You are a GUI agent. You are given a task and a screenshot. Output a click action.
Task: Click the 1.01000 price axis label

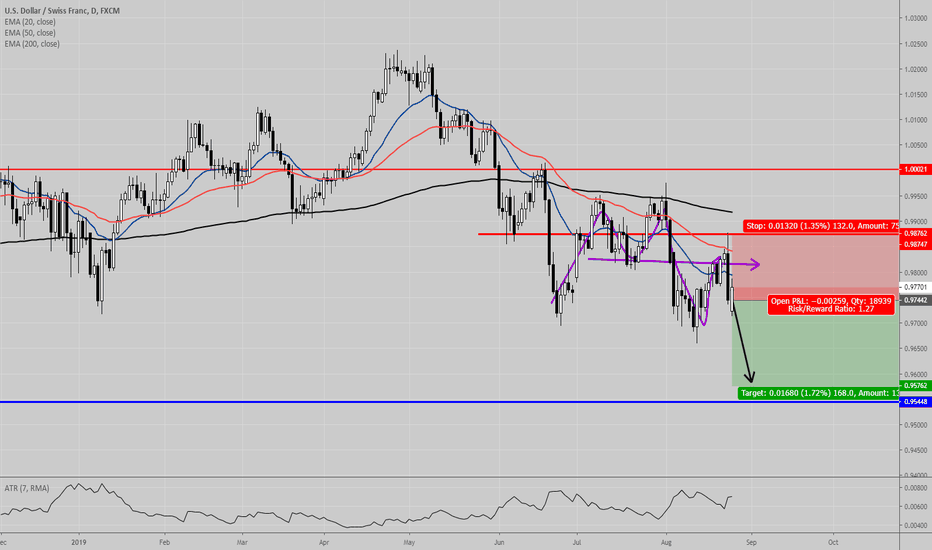[915, 120]
